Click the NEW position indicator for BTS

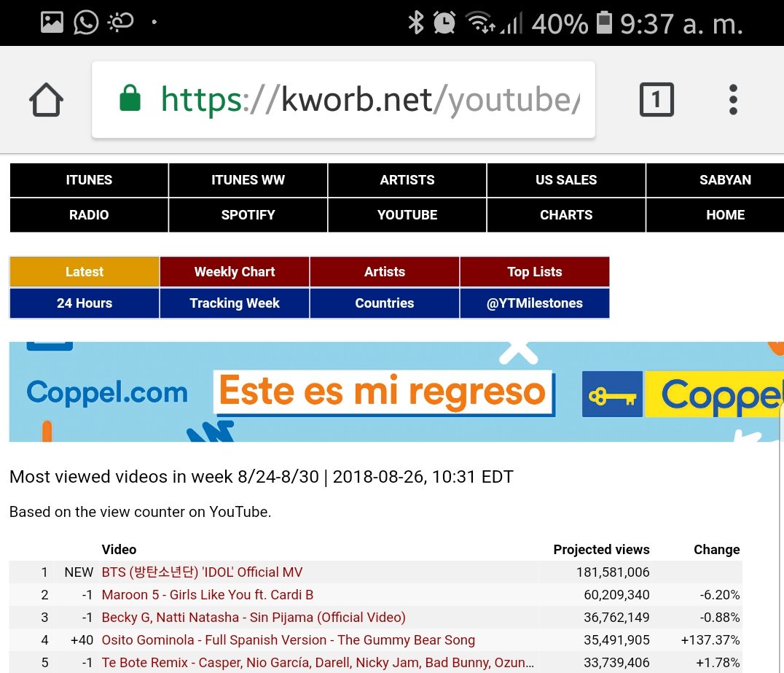(79, 572)
